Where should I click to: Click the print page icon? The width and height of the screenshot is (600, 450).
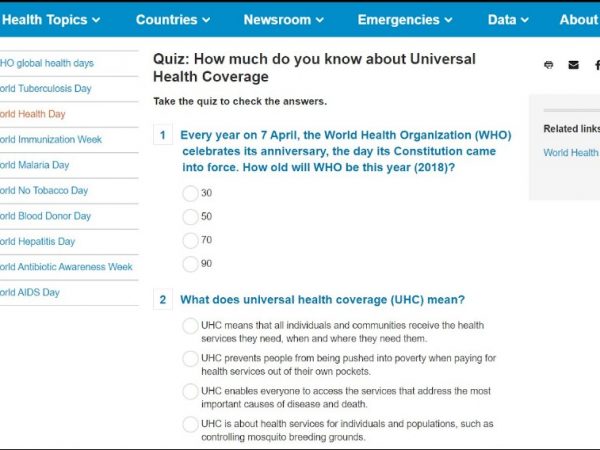tap(548, 65)
